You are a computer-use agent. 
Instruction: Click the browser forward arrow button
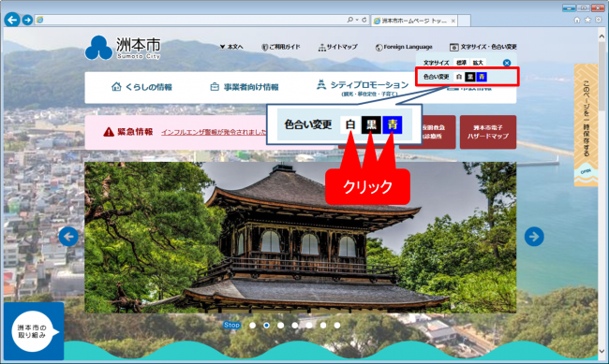click(x=27, y=20)
